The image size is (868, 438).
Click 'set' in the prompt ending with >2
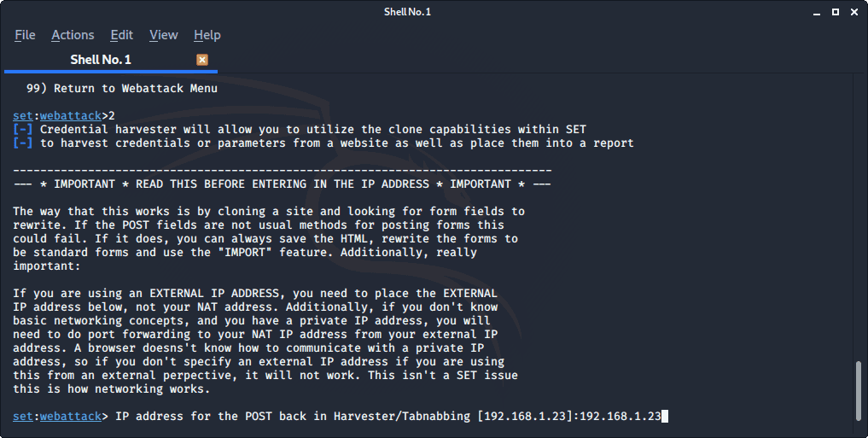[23, 116]
